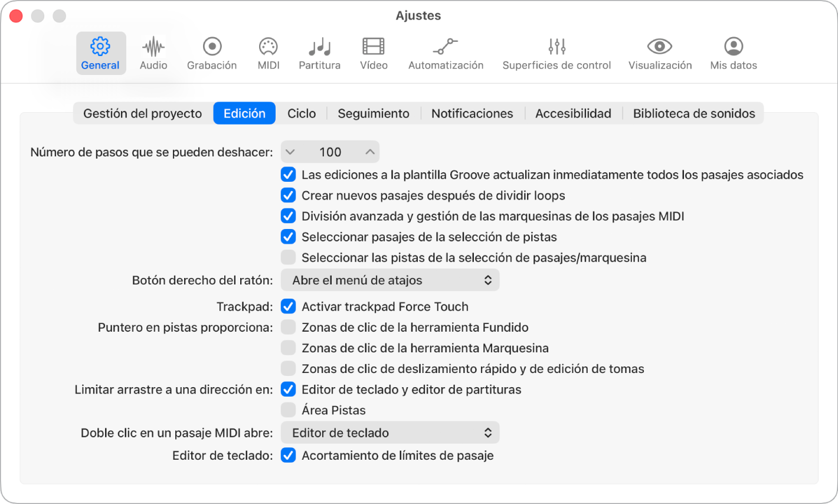Open the MIDI settings icon
Viewport: 838px width, 504px height.
coord(268,53)
